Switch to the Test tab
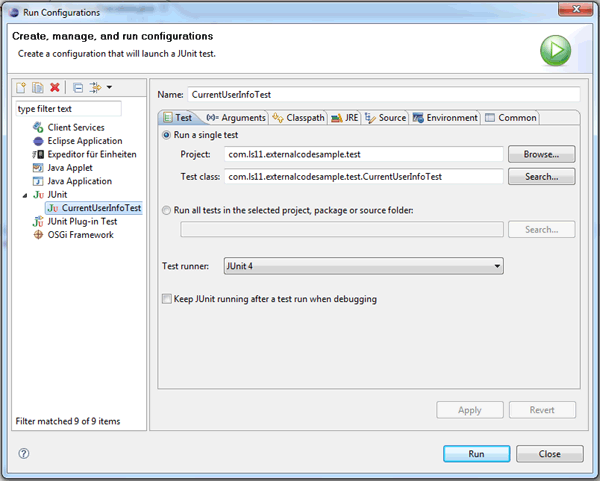This screenshot has width=600, height=481. 178,117
